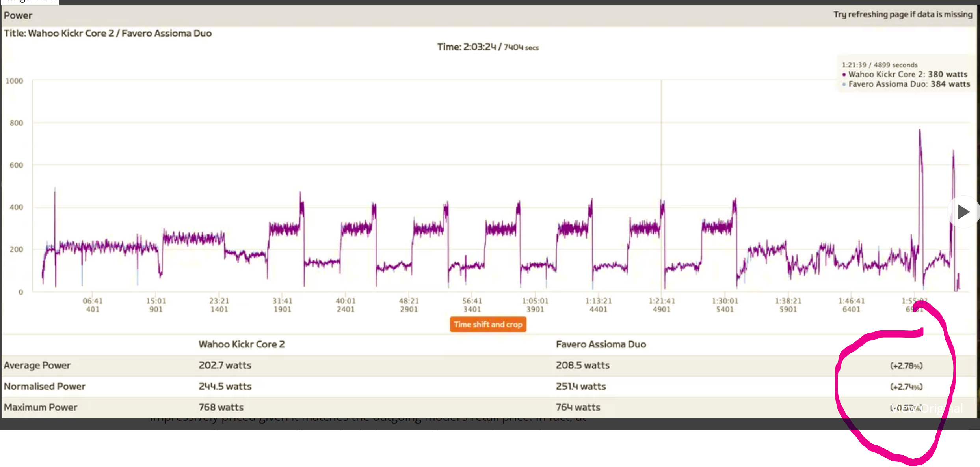Click the Average Power row label
Viewport: 980px width, 467px height.
(37, 365)
